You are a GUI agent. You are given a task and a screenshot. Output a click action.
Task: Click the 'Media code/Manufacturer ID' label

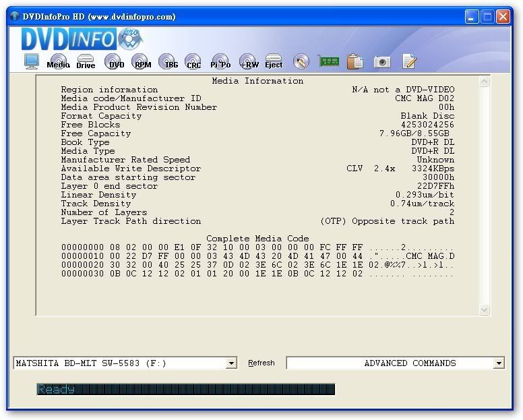(x=131, y=98)
